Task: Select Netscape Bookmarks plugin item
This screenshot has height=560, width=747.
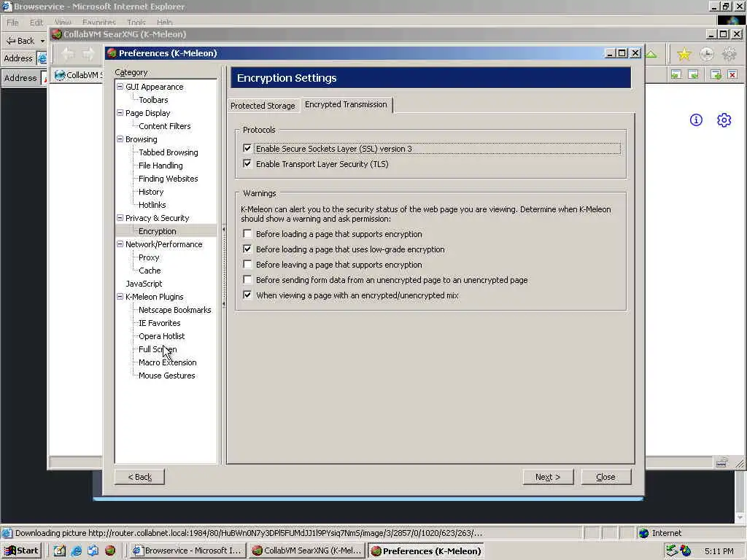Action: coord(175,309)
